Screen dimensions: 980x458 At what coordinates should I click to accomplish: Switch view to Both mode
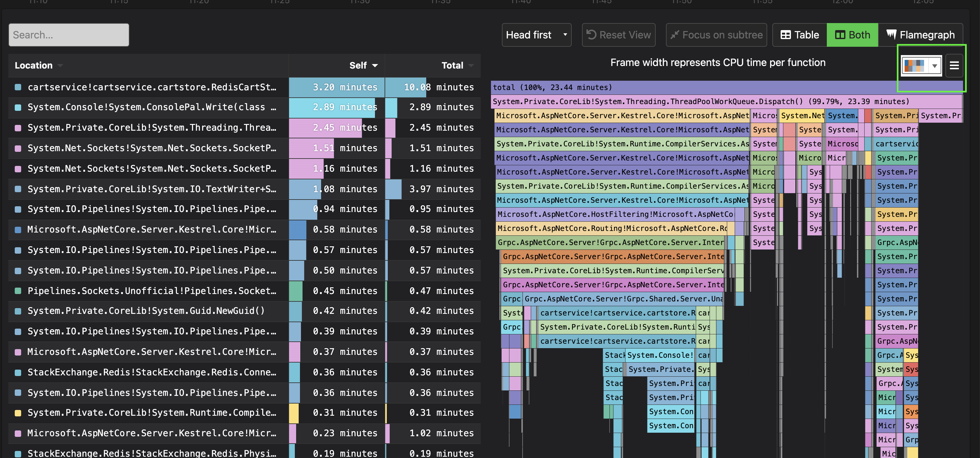point(852,35)
